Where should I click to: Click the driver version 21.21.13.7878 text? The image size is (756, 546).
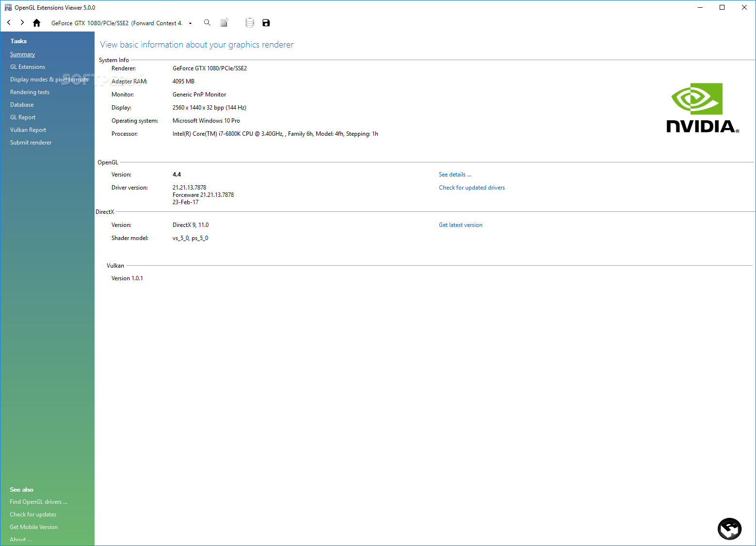[x=190, y=188]
